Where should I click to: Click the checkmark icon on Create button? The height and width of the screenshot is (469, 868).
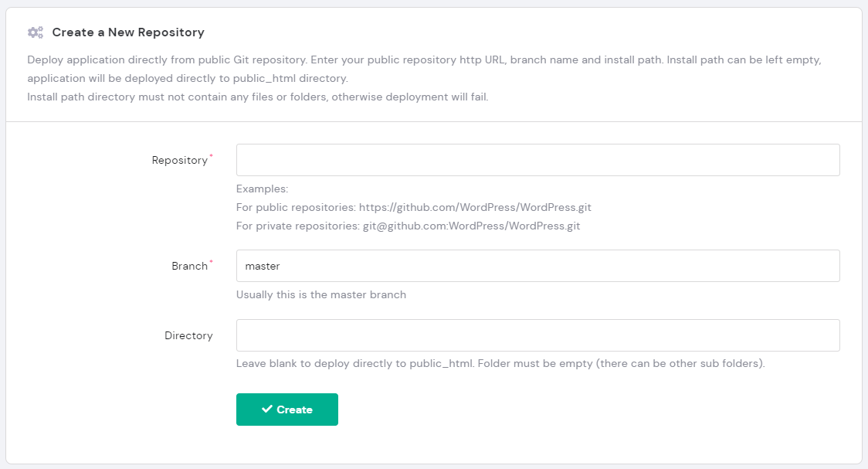pos(267,410)
